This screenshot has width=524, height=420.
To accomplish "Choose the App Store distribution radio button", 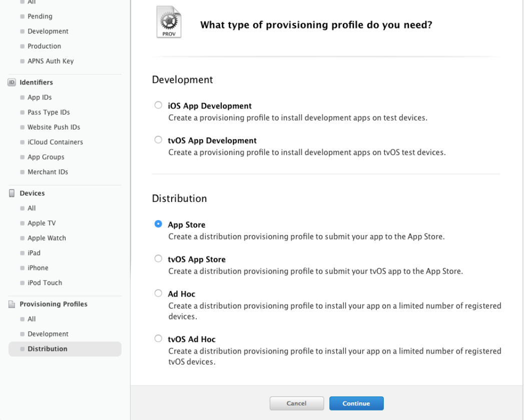I will coord(159,224).
